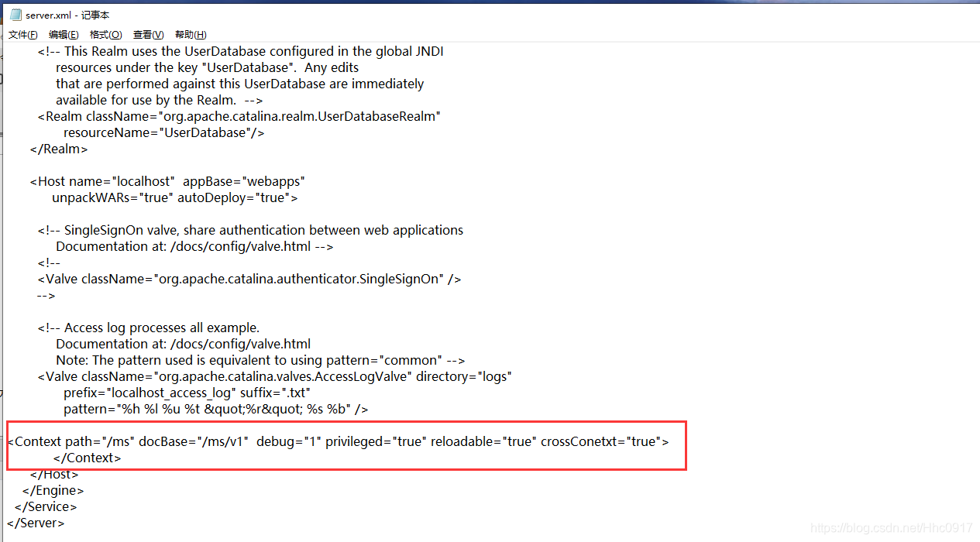This screenshot has height=542, width=980.
Task: Click the Host name="localhost" line
Action: pos(167,181)
